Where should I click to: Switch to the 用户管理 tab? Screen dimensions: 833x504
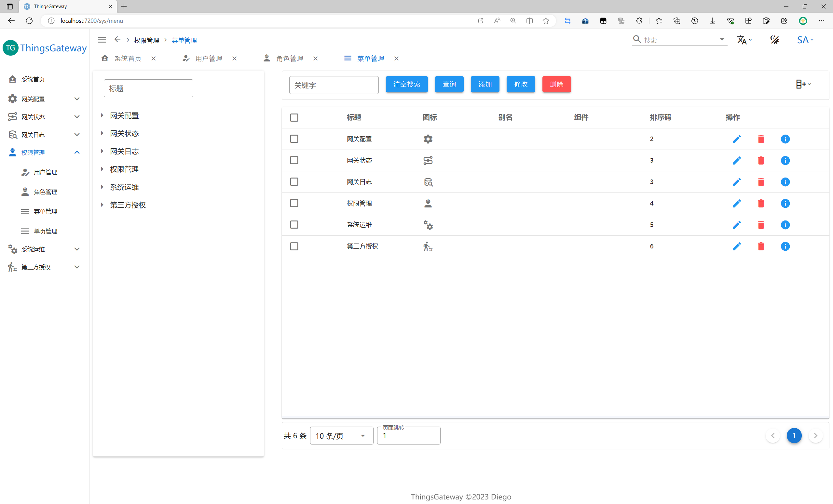coord(208,59)
